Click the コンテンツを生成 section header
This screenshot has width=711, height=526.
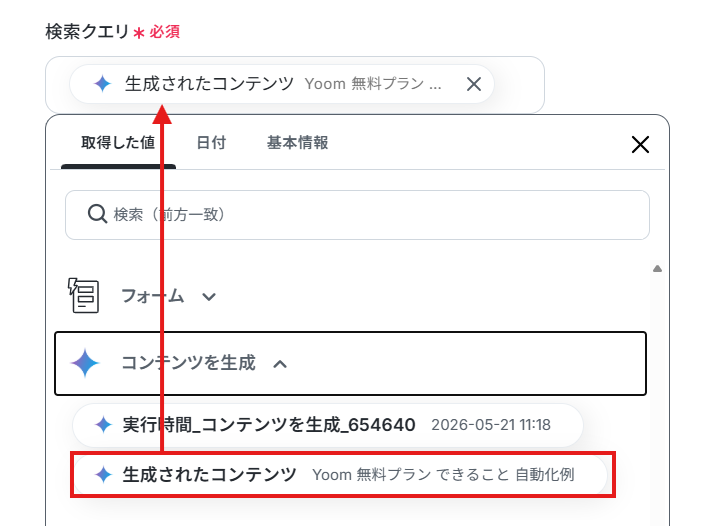click(350, 364)
